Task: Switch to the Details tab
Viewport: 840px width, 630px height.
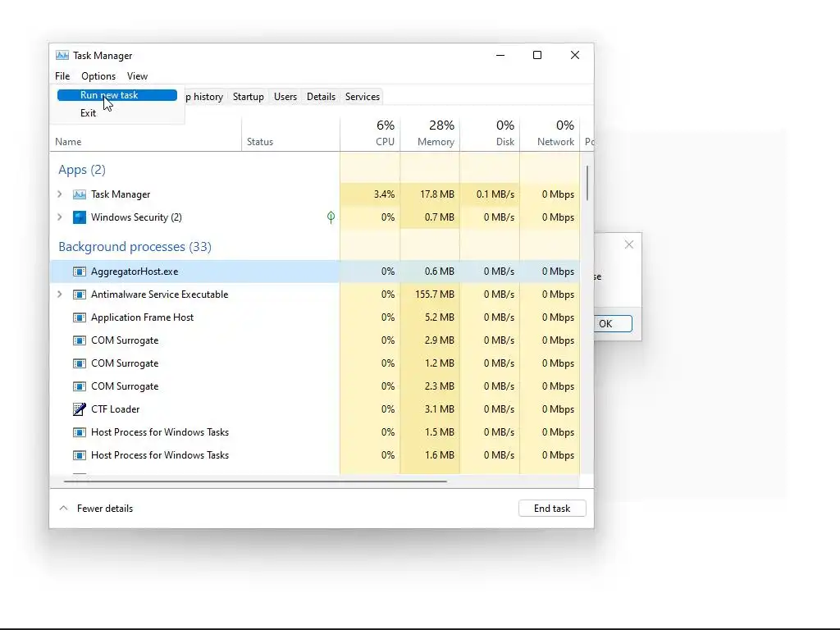Action: point(321,97)
